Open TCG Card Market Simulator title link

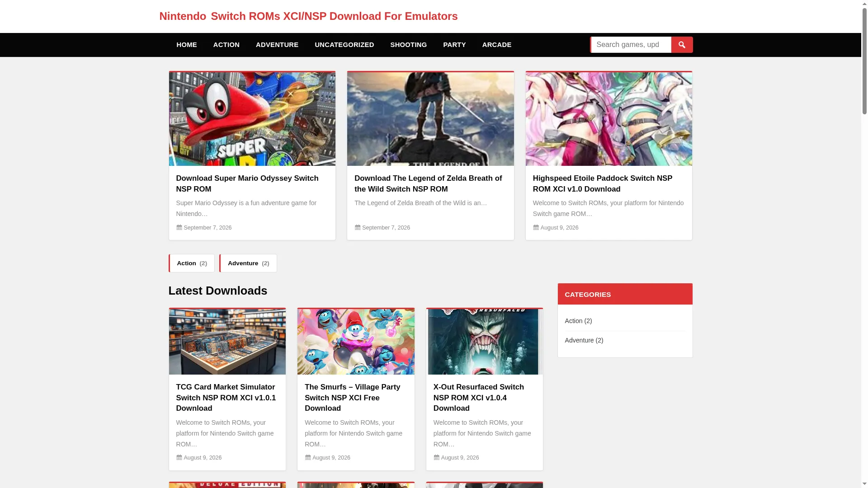click(226, 398)
